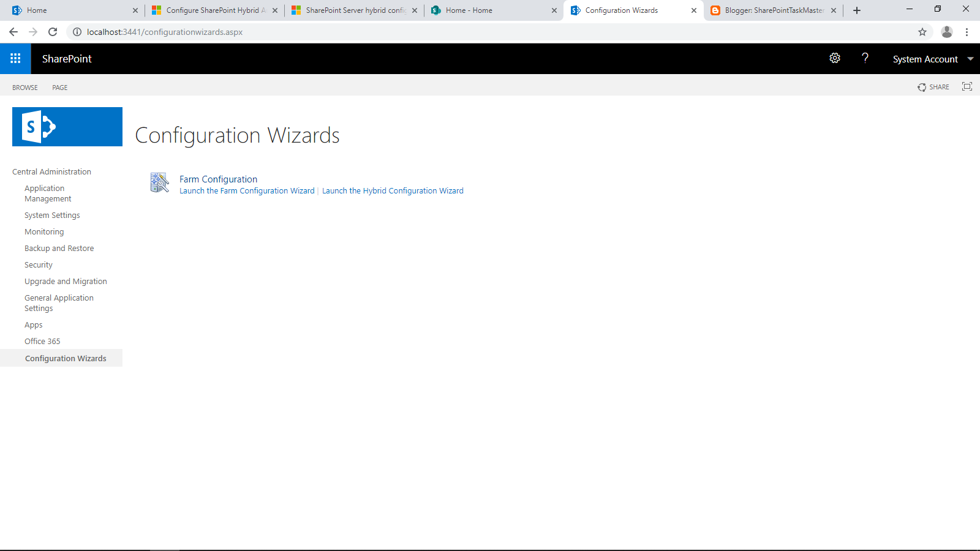Image resolution: width=980 pixels, height=551 pixels.
Task: Open the Chrome three-dot menu
Action: click(x=967, y=32)
